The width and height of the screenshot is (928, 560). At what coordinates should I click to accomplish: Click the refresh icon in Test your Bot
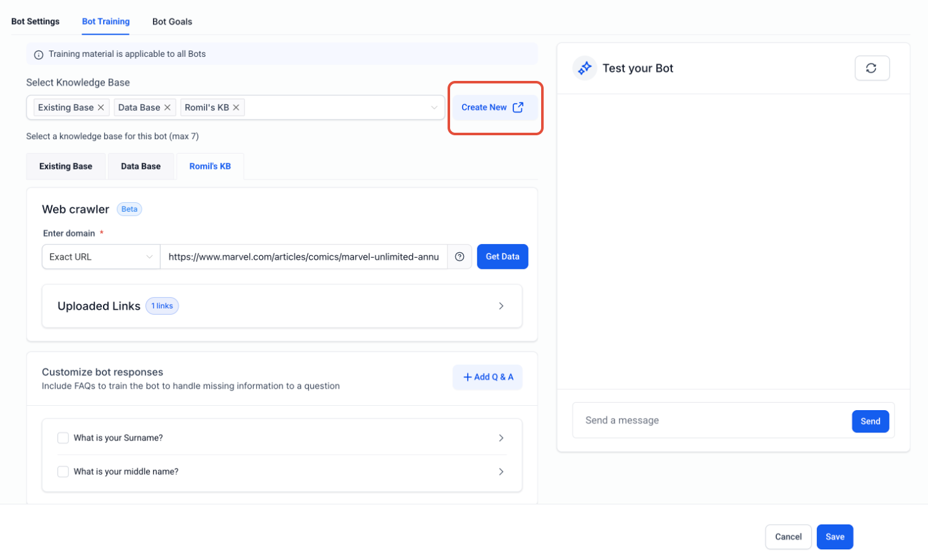(x=872, y=68)
